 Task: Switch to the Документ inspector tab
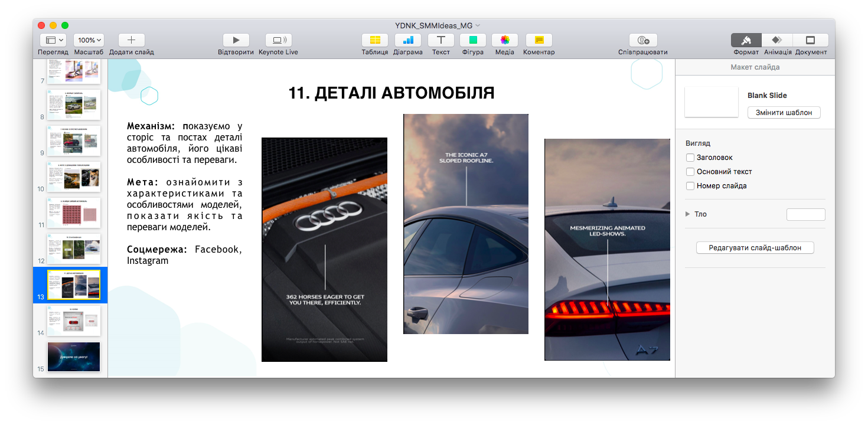[x=811, y=40]
